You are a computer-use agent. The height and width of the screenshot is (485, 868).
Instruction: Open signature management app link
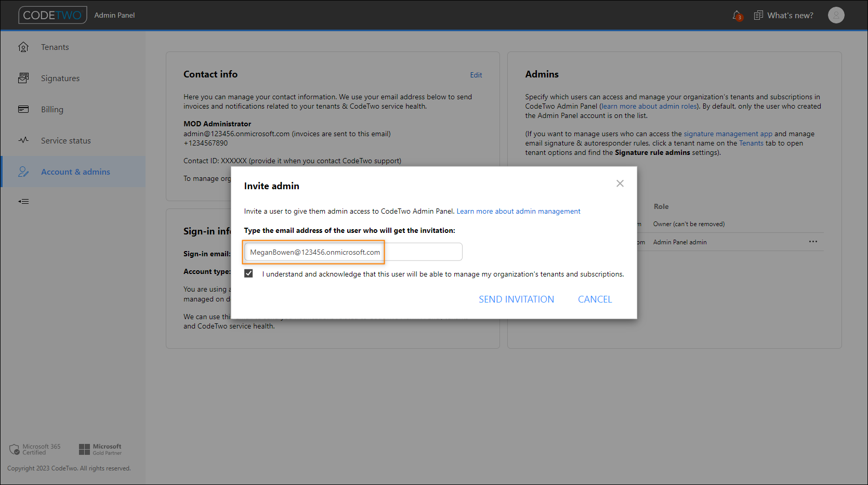coord(728,134)
